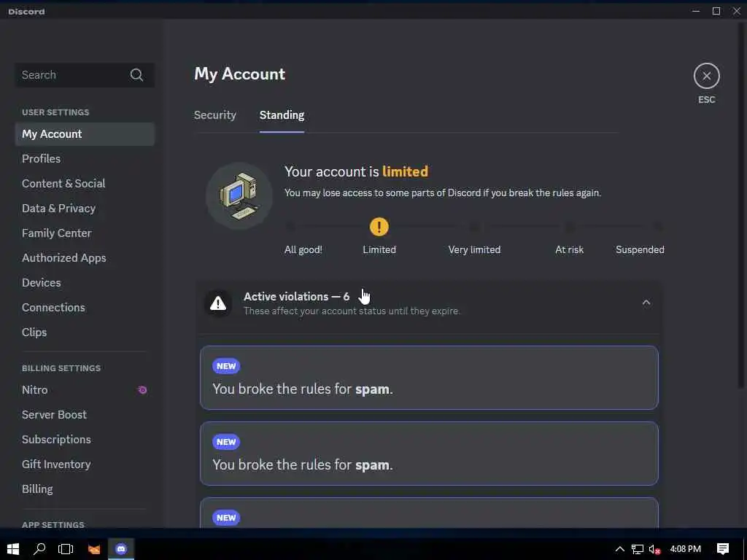This screenshot has height=560, width=747.
Task: Show hidden system tray icons
Action: [619, 549]
